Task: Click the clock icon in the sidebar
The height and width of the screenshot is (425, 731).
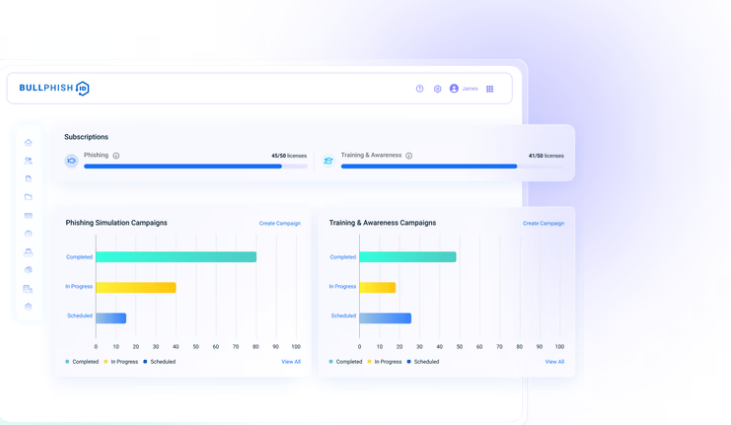Action: tap(28, 233)
